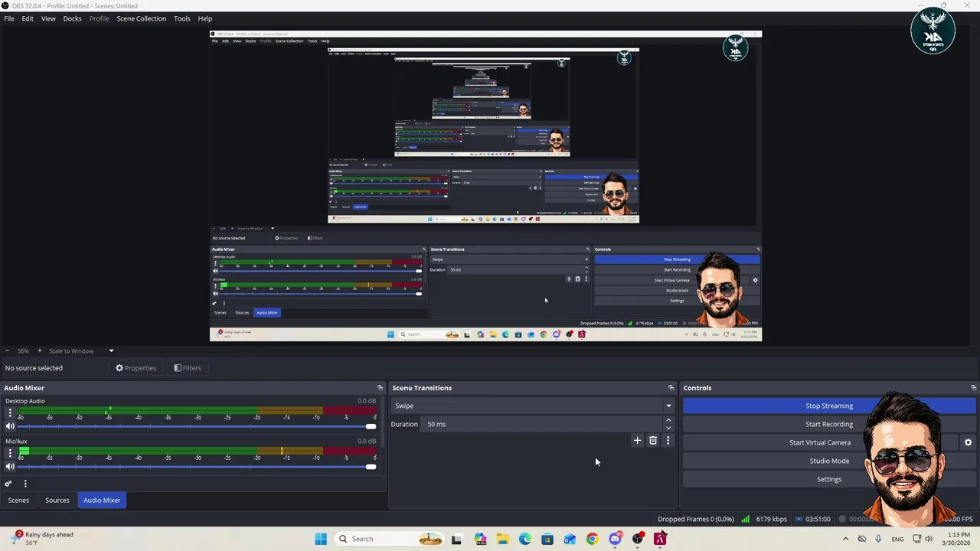Open Microsoft Edge from taskbar
Screen dimensions: 980x551
pos(524,539)
